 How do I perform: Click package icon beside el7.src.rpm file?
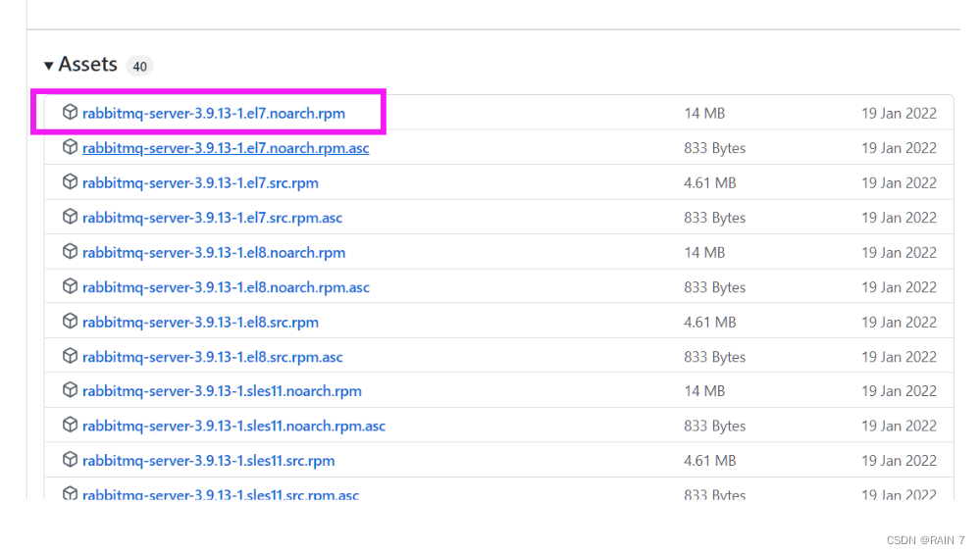coord(70,182)
